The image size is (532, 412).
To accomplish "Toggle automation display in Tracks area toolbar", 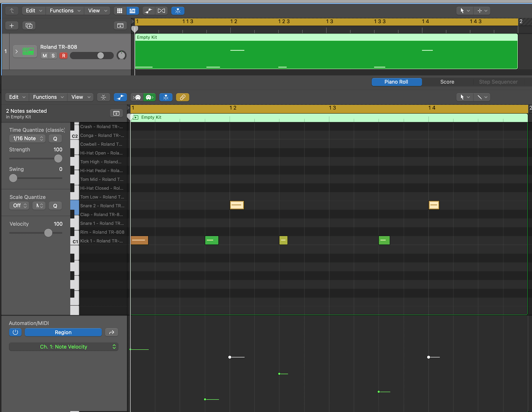I will (148, 11).
